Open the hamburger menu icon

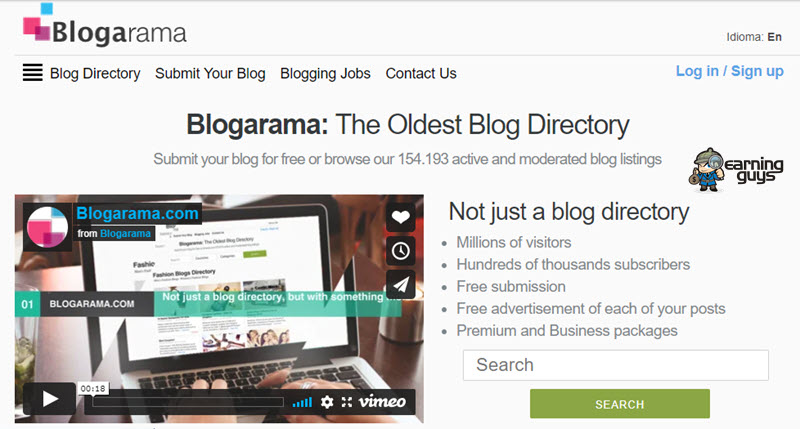pyautogui.click(x=33, y=72)
